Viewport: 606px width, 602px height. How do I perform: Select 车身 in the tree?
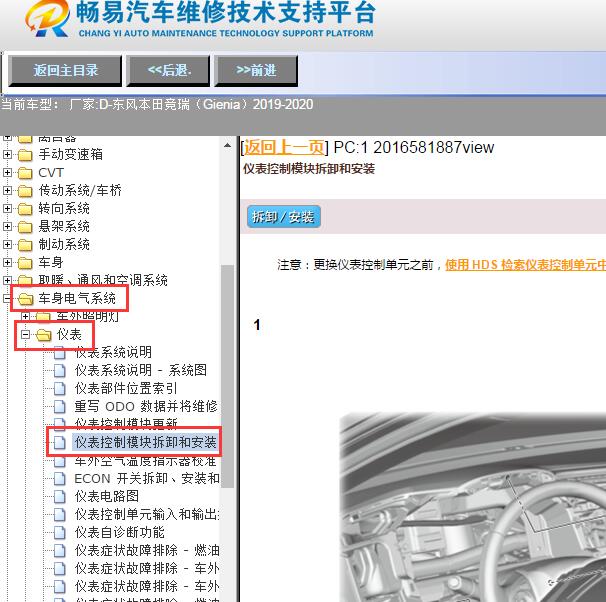(x=51, y=262)
